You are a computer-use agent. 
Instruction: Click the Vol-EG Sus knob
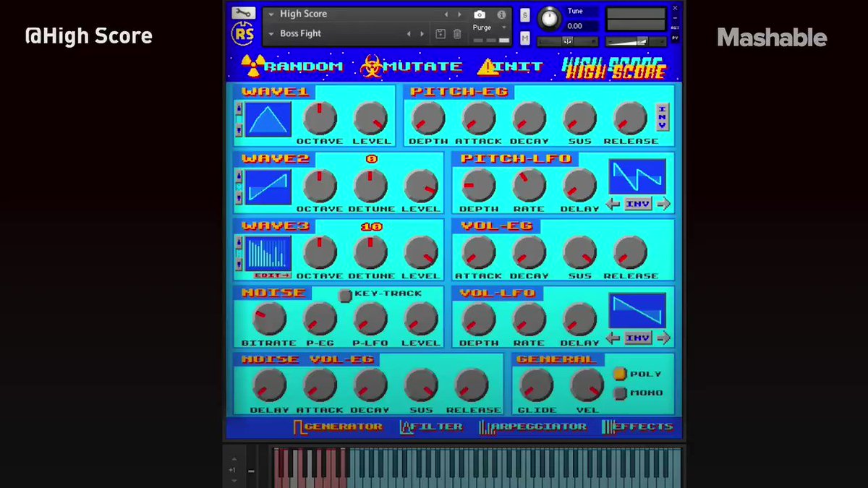coord(579,253)
